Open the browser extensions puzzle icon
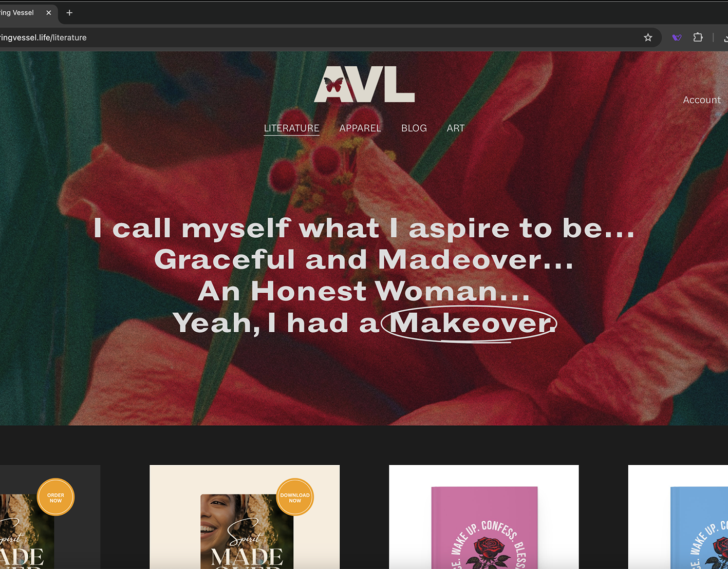Viewport: 728px width, 569px height. click(x=698, y=37)
